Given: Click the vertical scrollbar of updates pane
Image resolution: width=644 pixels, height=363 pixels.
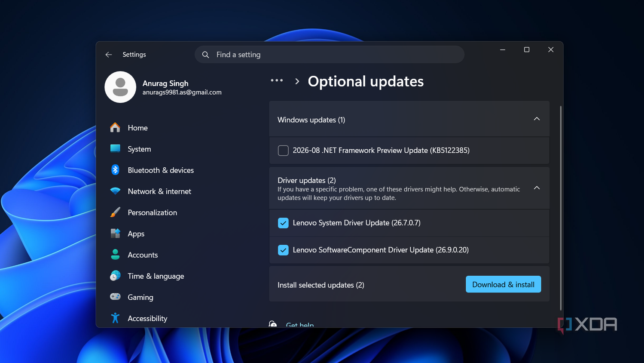Looking at the screenshot, I should coord(561,207).
